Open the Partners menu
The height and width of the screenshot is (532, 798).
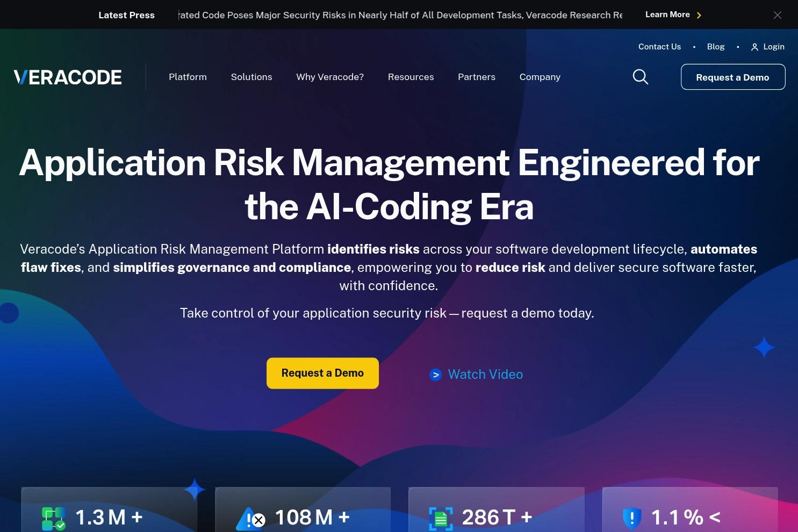(477, 77)
